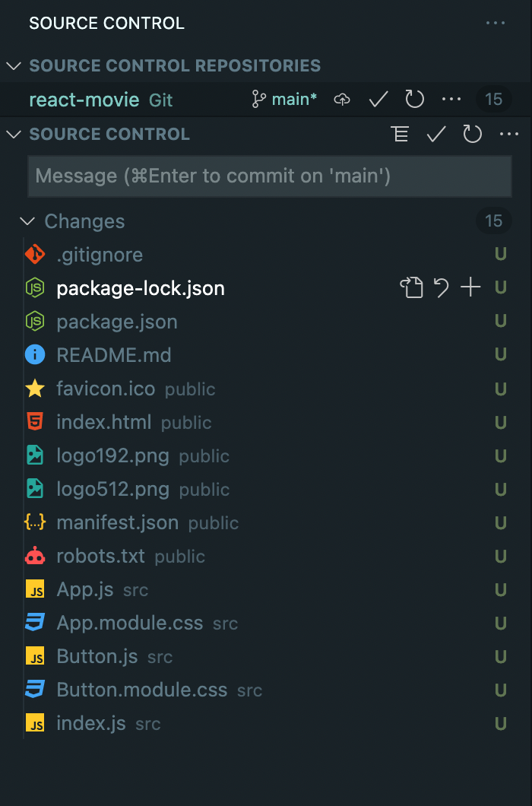Viewport: 532px width, 806px height.
Task: Click the commit checkmark in Source Control header
Action: click(435, 134)
